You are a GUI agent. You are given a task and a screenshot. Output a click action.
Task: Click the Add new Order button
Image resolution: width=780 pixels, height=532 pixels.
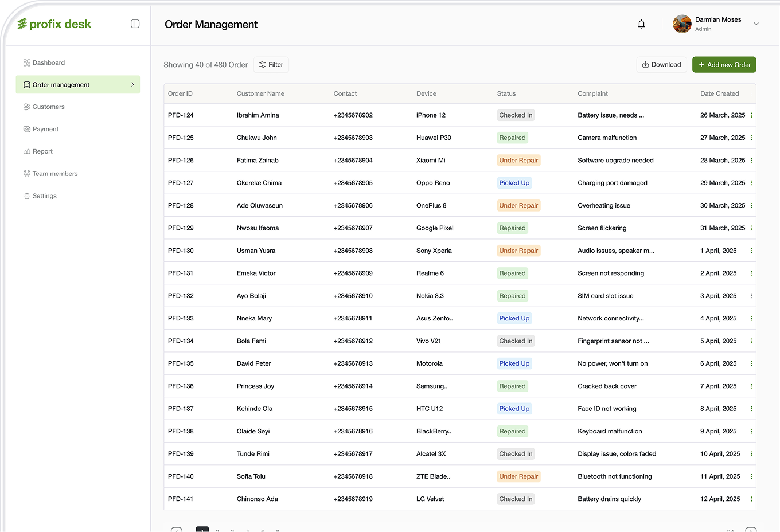click(x=724, y=64)
